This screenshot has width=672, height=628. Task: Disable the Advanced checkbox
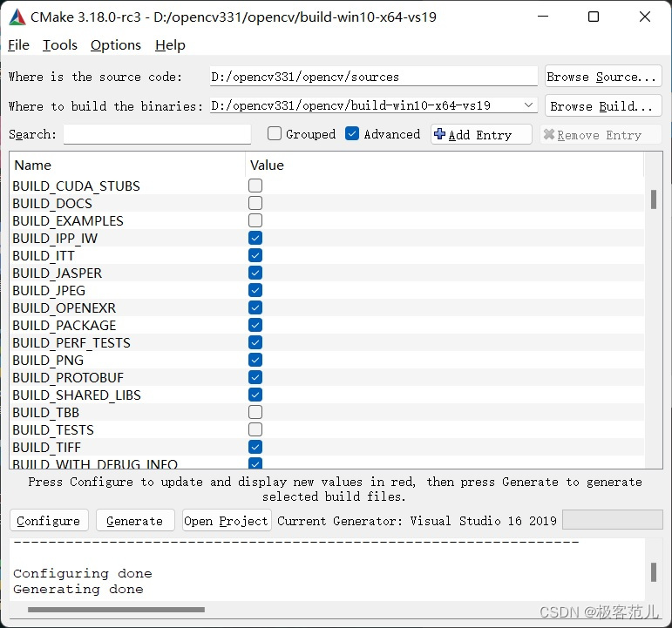click(352, 133)
